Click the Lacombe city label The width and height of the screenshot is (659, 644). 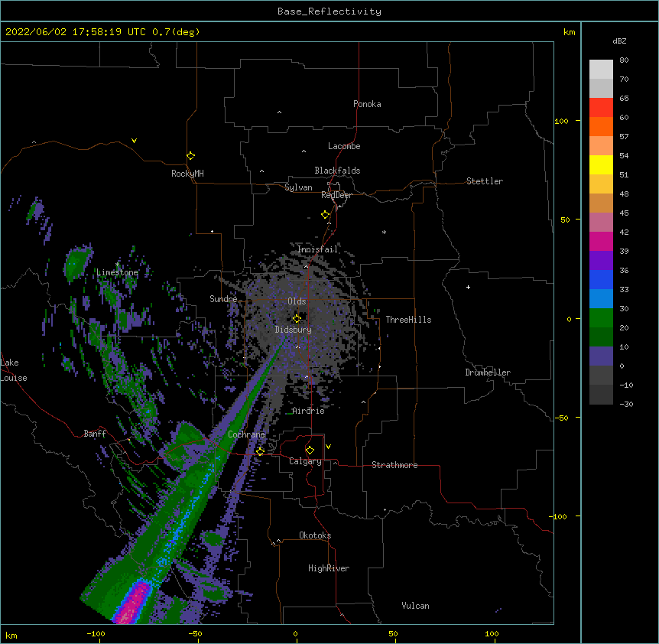(x=344, y=146)
